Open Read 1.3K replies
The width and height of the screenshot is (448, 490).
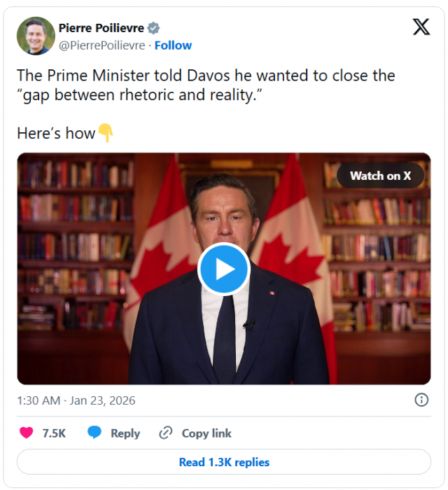[x=224, y=462]
